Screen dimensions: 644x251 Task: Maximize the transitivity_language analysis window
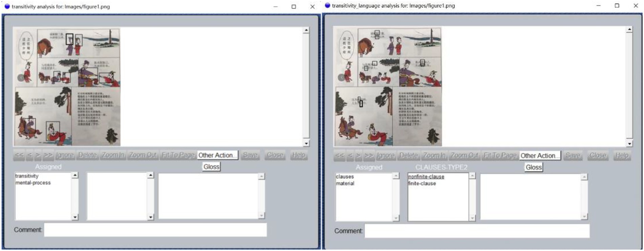click(x=617, y=6)
